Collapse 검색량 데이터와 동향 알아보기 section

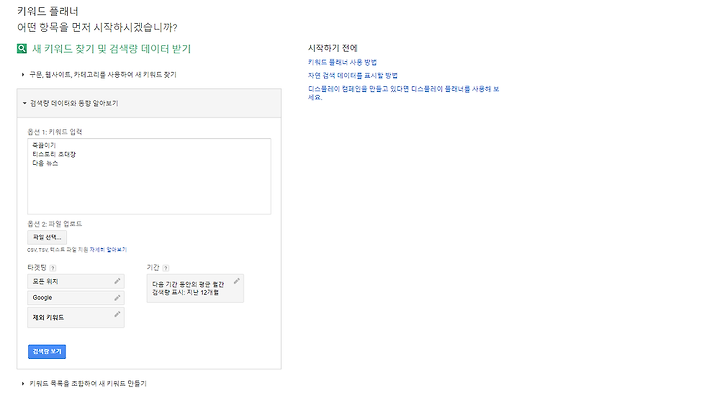pyautogui.click(x=70, y=103)
